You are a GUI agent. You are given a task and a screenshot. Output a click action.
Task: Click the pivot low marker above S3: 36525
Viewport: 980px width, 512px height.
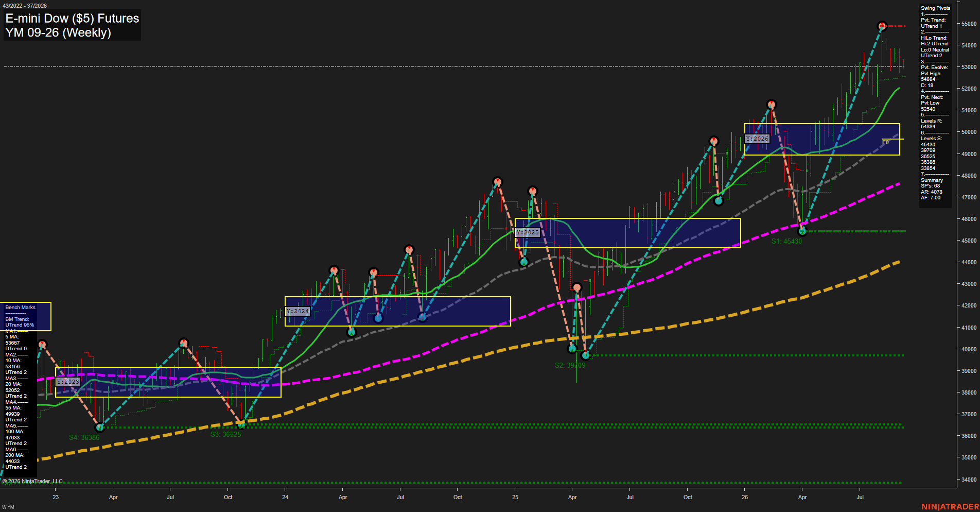point(241,424)
